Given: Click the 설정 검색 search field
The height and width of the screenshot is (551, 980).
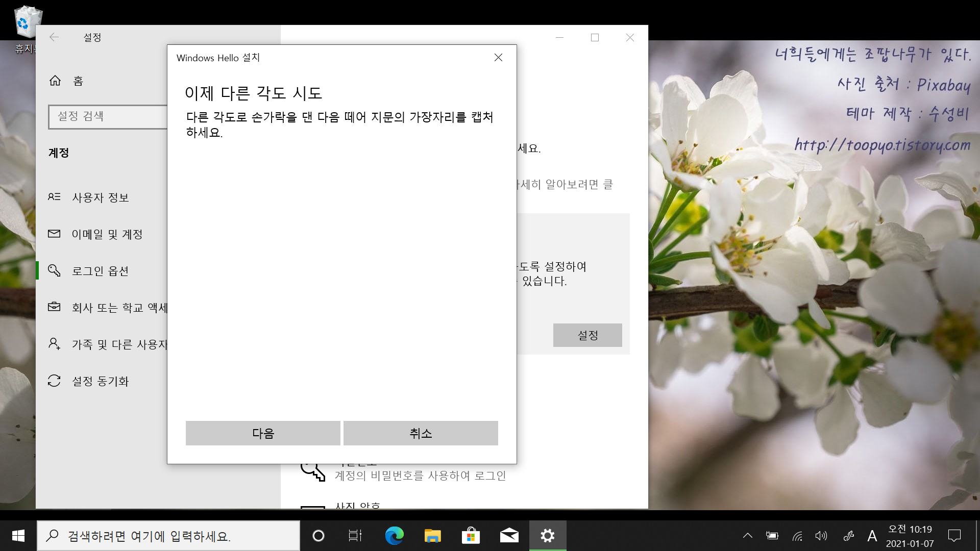Looking at the screenshot, I should coord(108,116).
